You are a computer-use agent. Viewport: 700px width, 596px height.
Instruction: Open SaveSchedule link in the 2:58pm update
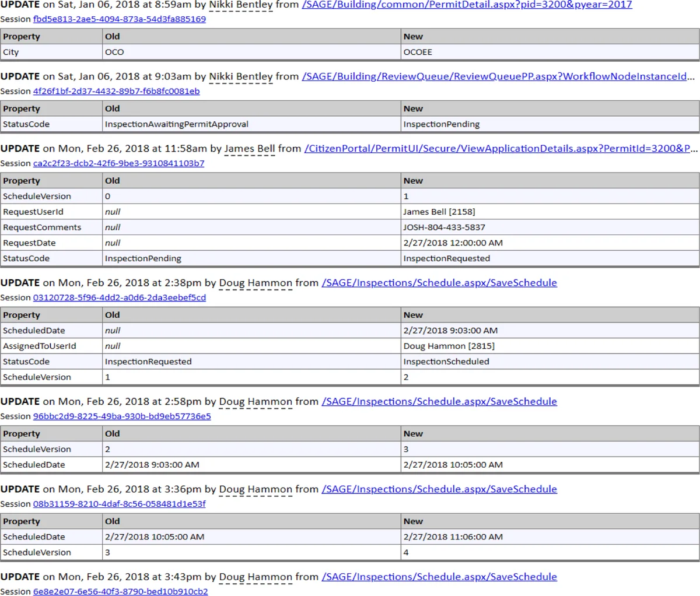pos(439,402)
